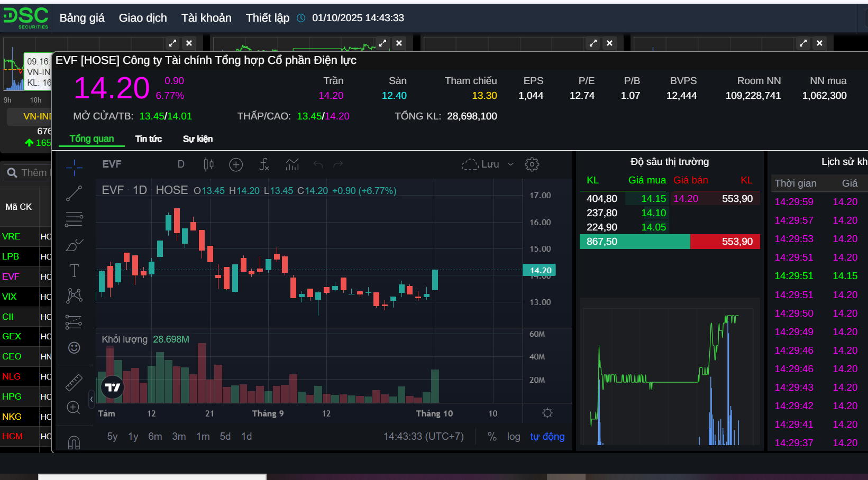Select the brush drawing tool
Image resolution: width=868 pixels, height=480 pixels.
74,245
